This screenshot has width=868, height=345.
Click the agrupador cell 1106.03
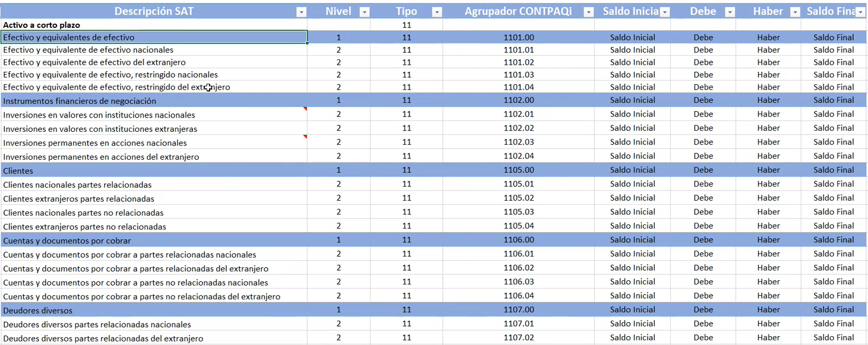point(518,282)
